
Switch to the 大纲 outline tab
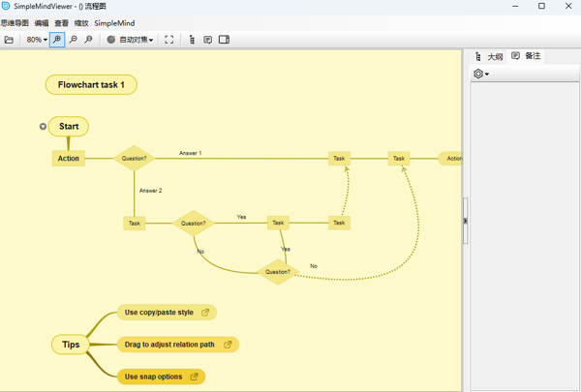pos(489,57)
